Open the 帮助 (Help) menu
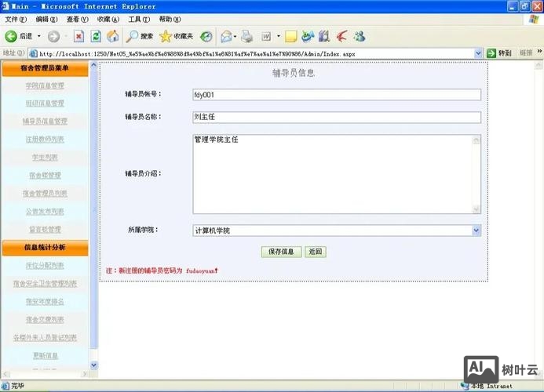This screenshot has width=544, height=392. (x=170, y=20)
